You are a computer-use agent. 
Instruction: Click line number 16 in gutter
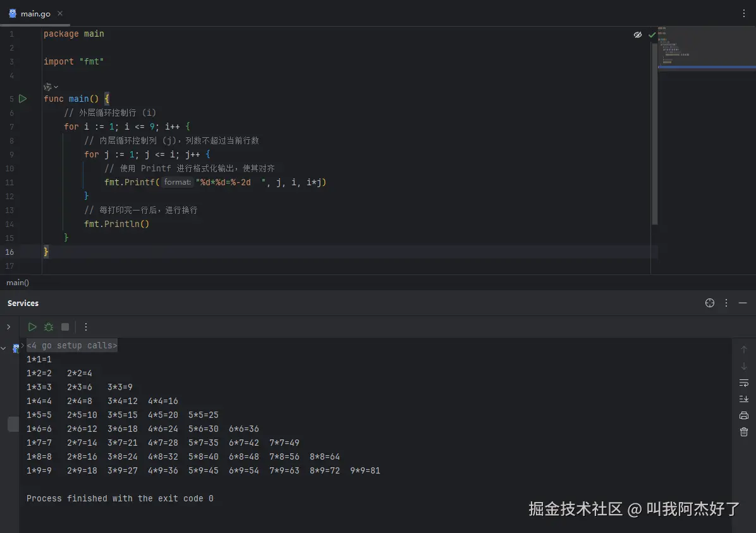point(9,252)
